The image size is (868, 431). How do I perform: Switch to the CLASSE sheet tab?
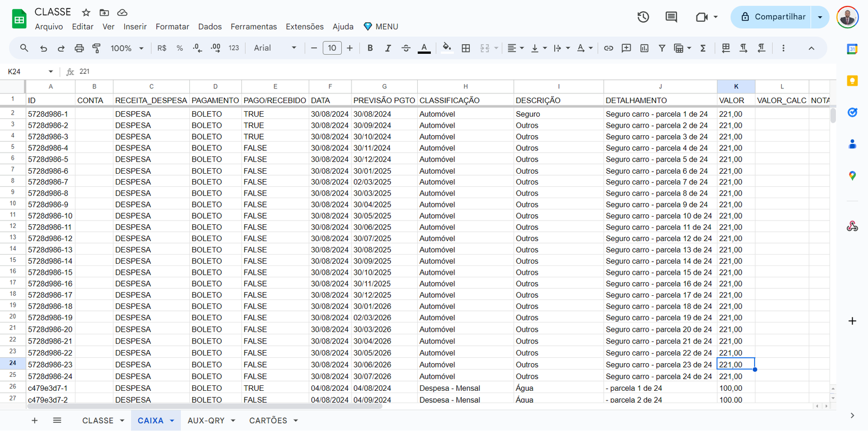click(98, 421)
